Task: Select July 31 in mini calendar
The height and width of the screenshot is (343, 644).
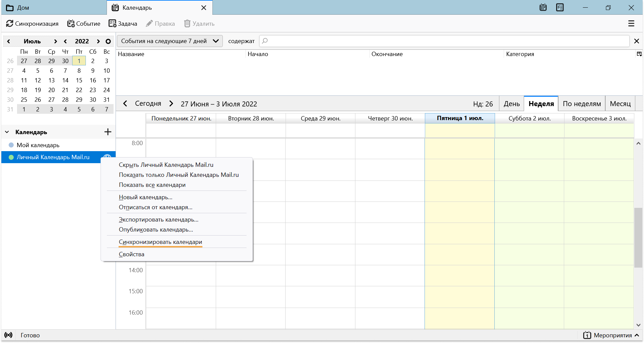Action: 107,100
